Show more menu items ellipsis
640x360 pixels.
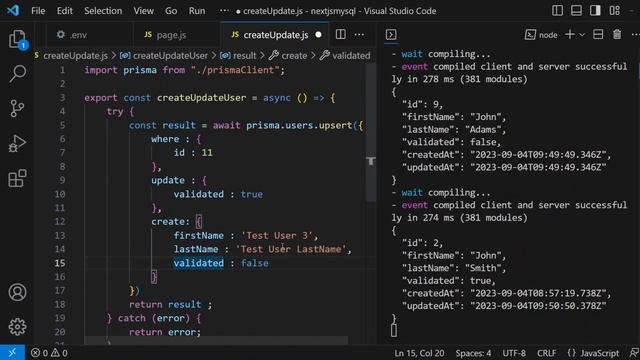pyautogui.click(x=224, y=11)
